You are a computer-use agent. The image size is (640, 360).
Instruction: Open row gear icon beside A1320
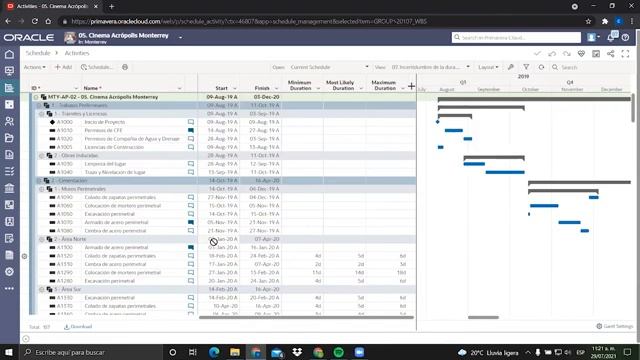point(24,256)
